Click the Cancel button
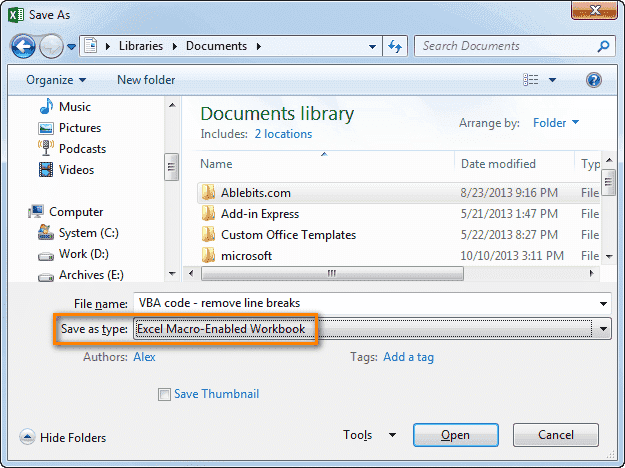625x468 pixels. [x=555, y=435]
